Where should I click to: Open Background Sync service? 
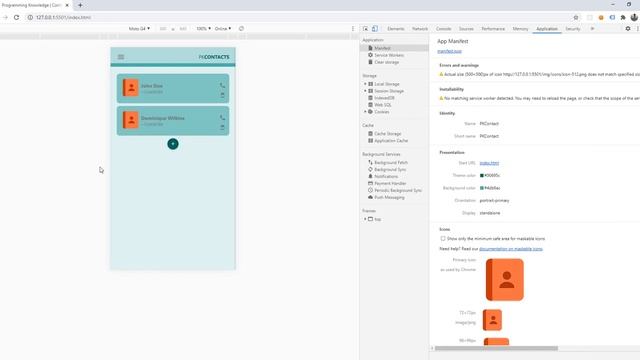[x=390, y=169]
